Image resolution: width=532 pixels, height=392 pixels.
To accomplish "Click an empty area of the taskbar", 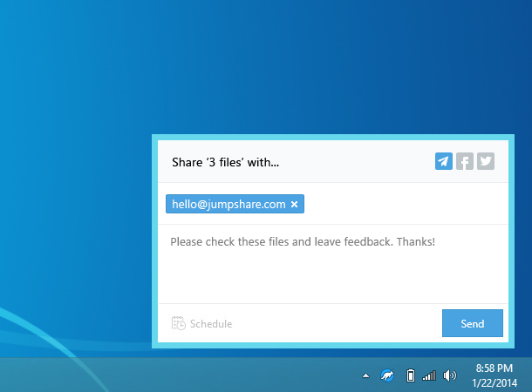I will pyautogui.click(x=174, y=375).
